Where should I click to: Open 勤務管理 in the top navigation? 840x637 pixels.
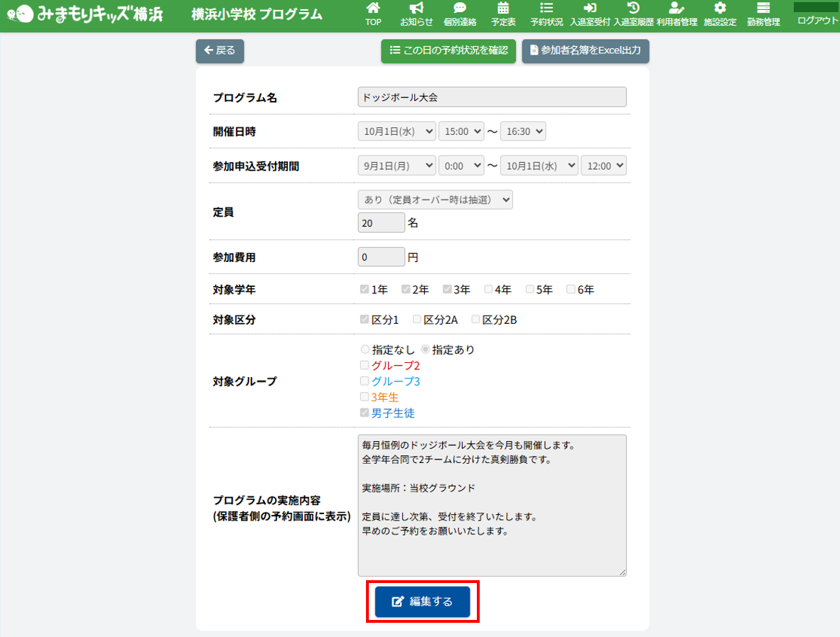coord(763,14)
